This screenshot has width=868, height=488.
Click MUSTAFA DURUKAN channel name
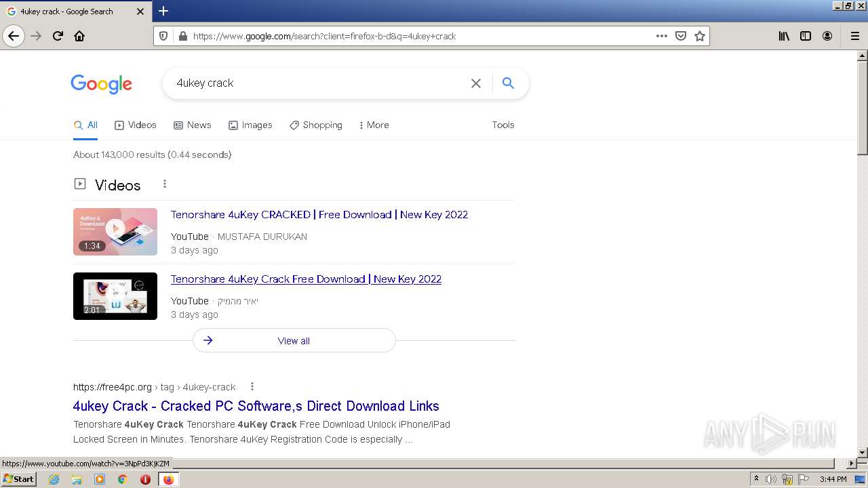pos(262,237)
